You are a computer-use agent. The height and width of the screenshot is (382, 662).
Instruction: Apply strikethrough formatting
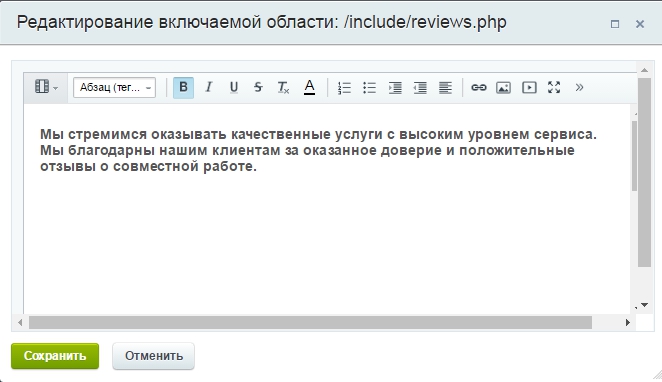(258, 87)
